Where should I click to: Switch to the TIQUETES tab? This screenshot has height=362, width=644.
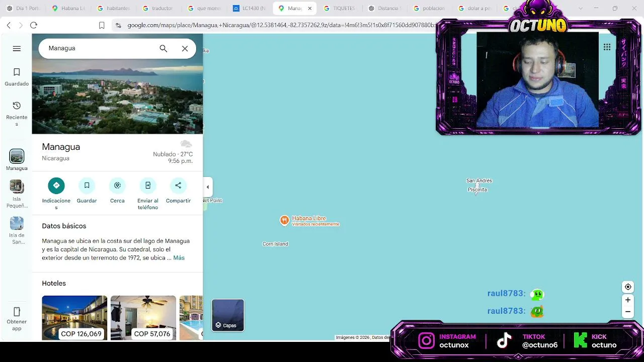pyautogui.click(x=340, y=9)
